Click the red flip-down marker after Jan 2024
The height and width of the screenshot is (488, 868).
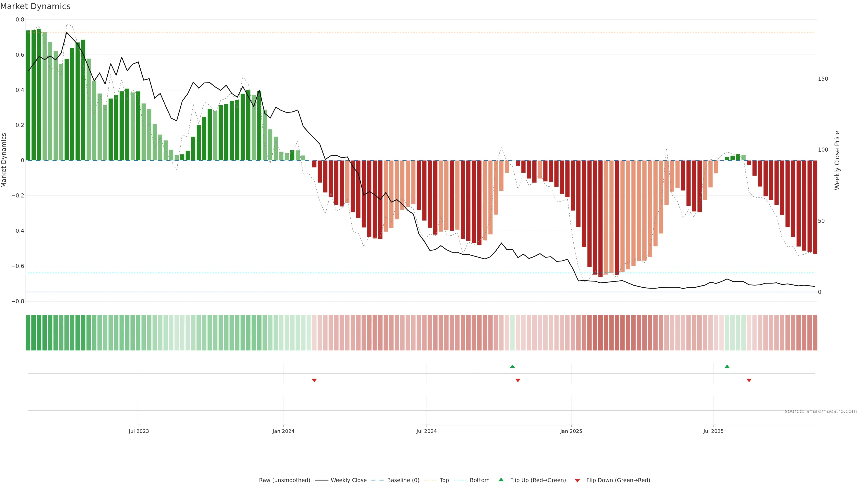coord(314,380)
